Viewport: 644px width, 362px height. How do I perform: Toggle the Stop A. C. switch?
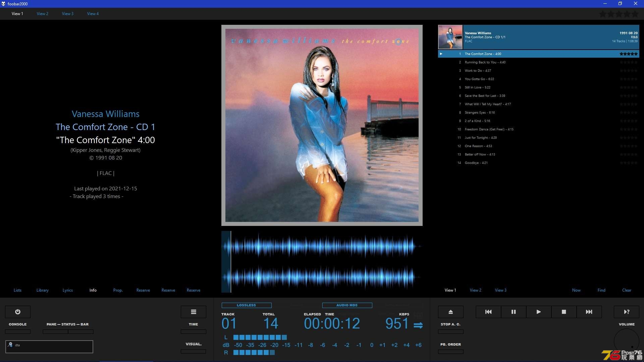tap(451, 331)
